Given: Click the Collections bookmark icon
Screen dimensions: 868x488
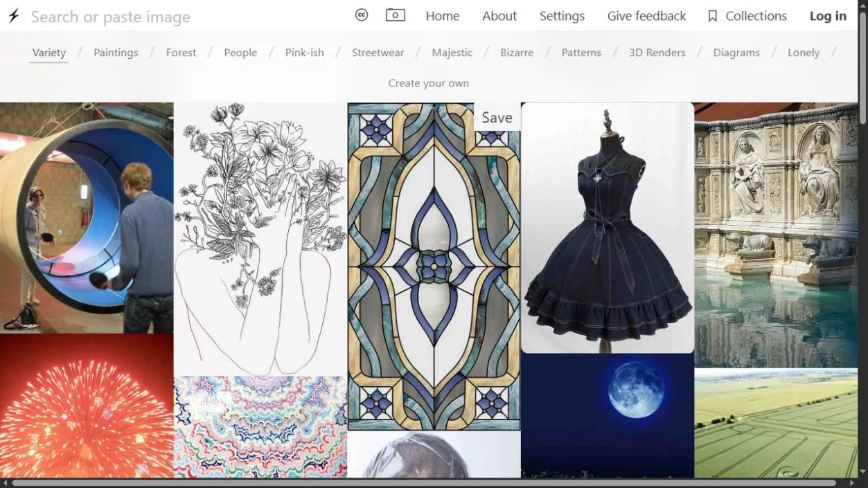Looking at the screenshot, I should point(712,16).
